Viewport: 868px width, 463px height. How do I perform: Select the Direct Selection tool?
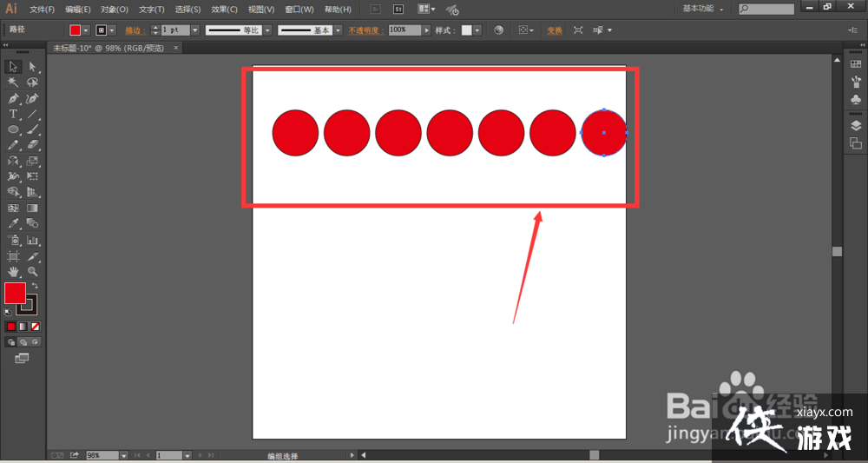tap(32, 67)
